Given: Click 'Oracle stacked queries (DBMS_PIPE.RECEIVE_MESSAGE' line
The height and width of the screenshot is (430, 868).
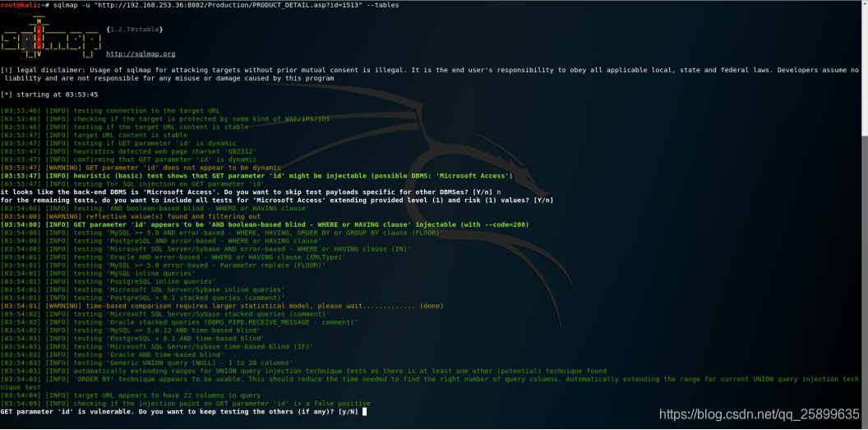Looking at the screenshot, I should pos(179,322).
